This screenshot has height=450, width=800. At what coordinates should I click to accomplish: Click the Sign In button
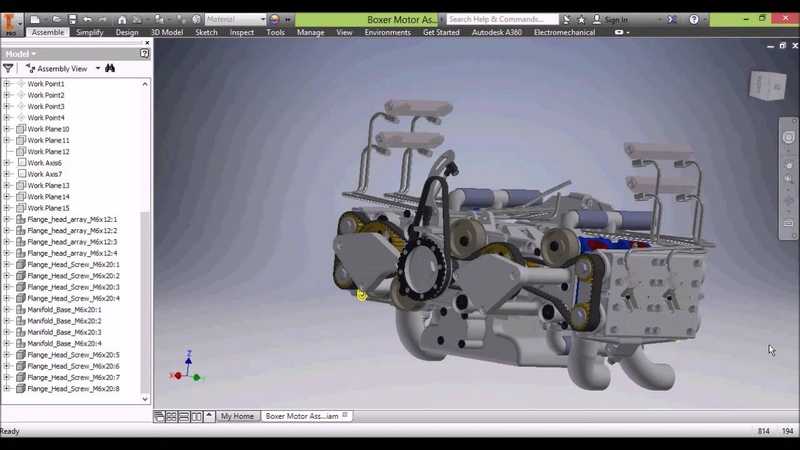(x=611, y=19)
